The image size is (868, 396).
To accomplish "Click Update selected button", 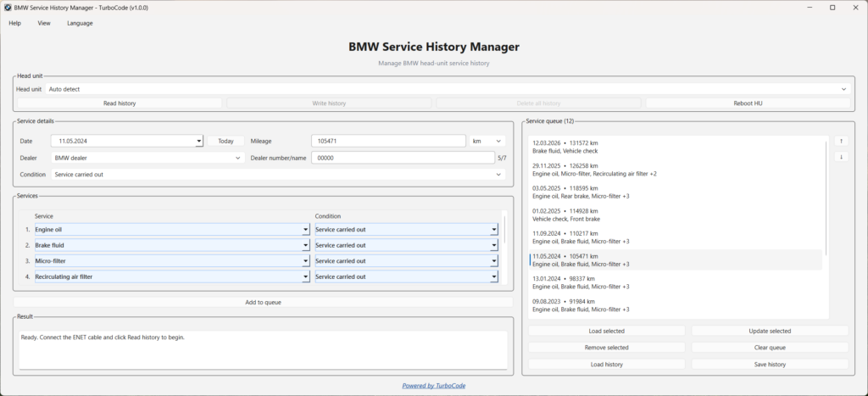I will (770, 331).
